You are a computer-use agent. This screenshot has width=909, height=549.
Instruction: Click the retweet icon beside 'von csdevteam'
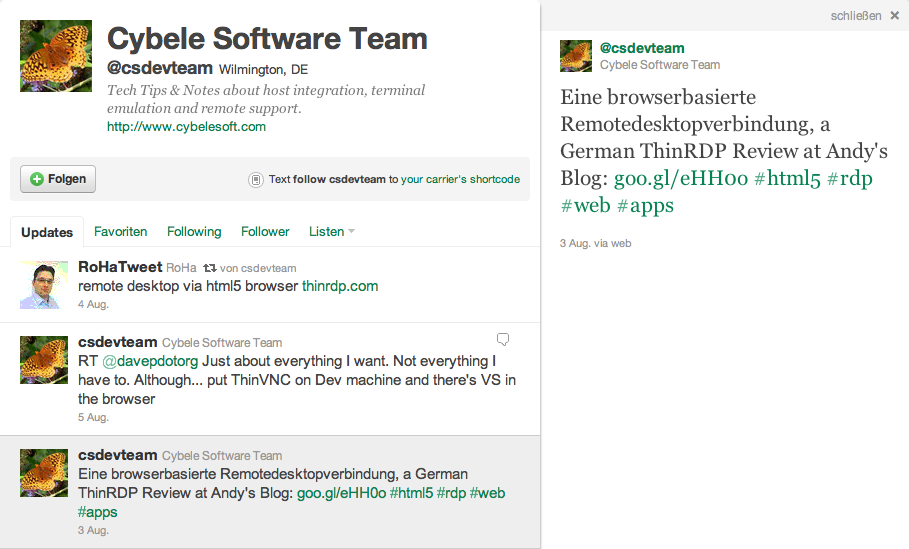[209, 268]
